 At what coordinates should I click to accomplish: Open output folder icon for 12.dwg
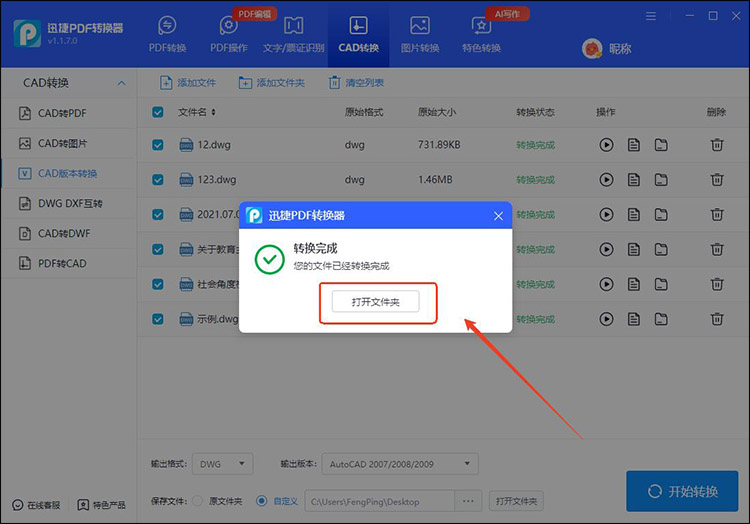pyautogui.click(x=661, y=145)
